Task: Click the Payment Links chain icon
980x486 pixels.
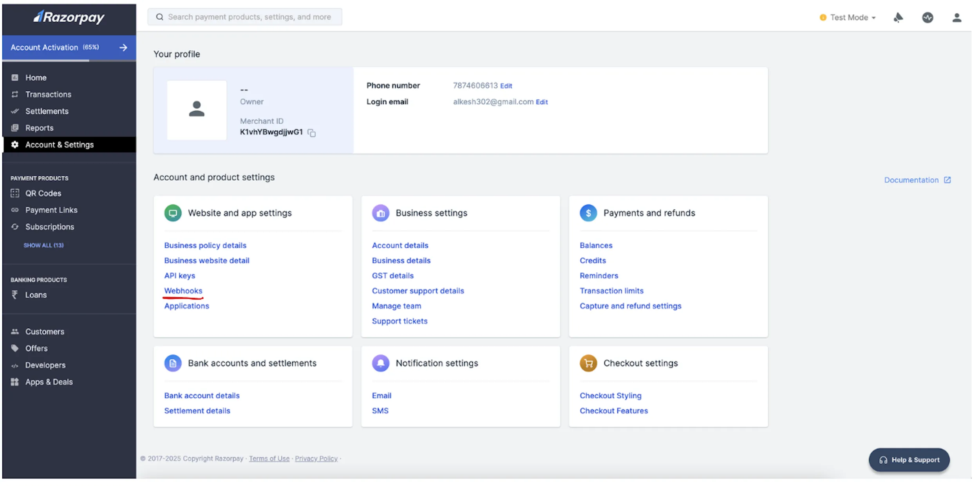Action: [15, 210]
